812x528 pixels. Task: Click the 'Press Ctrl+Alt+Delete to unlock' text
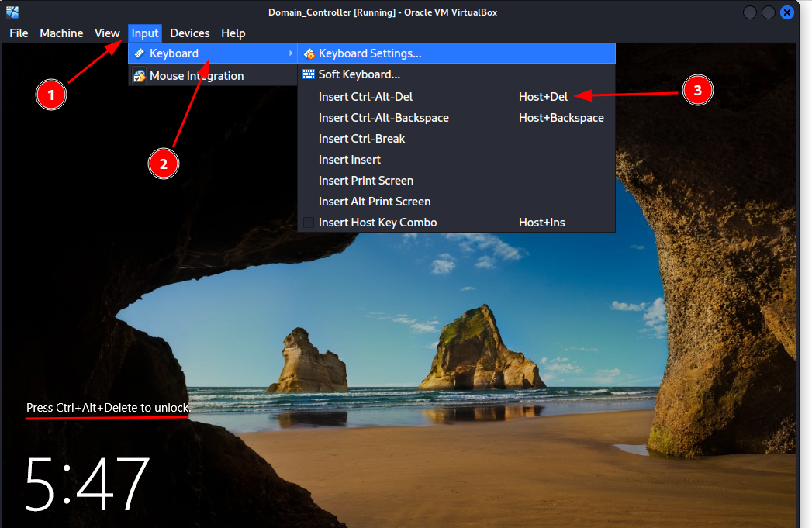[x=109, y=408]
